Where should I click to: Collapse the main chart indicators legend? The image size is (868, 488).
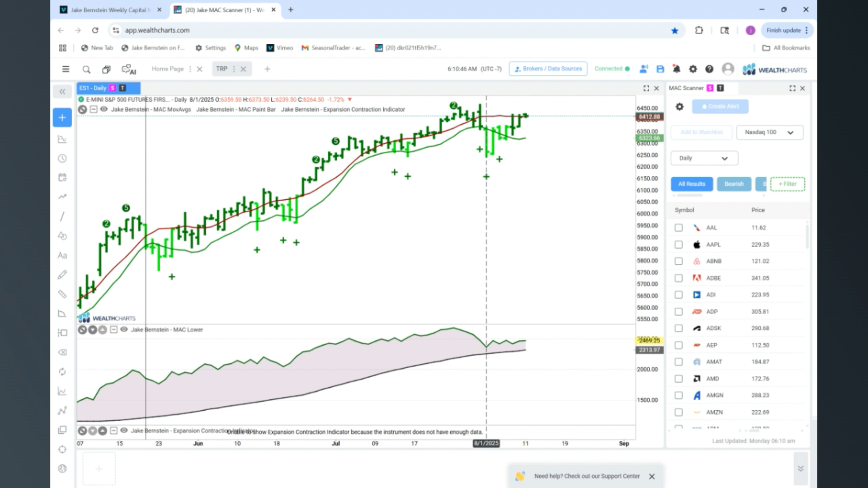pyautogui.click(x=93, y=109)
